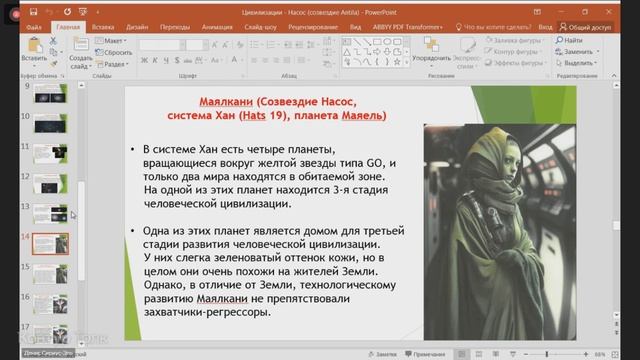Viewport: 640px width, 360px height.
Task: Open Change case (Aa) dropdown
Action: click(x=216, y=60)
